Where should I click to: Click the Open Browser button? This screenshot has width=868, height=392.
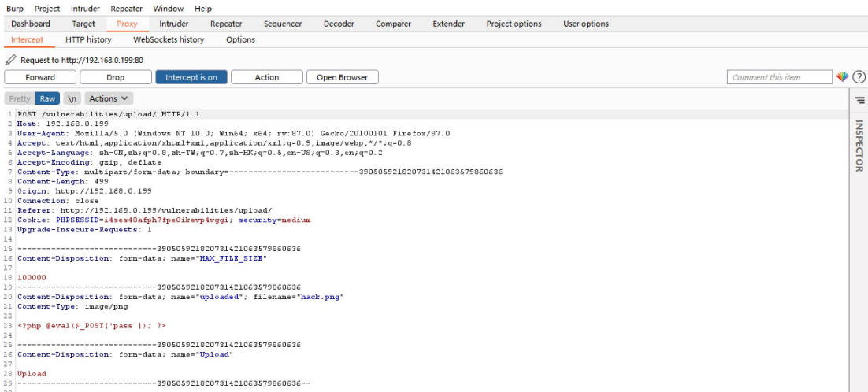pyautogui.click(x=343, y=77)
